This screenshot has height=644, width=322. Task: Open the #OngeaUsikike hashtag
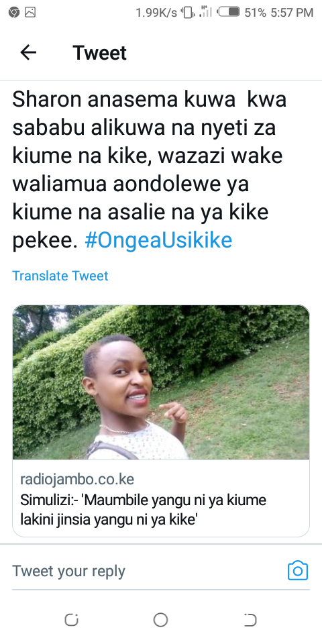click(x=158, y=240)
